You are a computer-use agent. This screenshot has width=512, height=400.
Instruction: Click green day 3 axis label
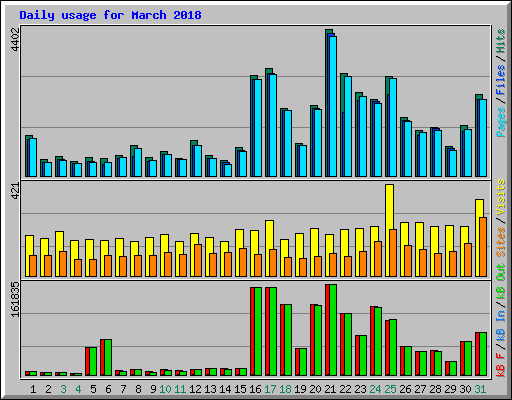click(63, 389)
